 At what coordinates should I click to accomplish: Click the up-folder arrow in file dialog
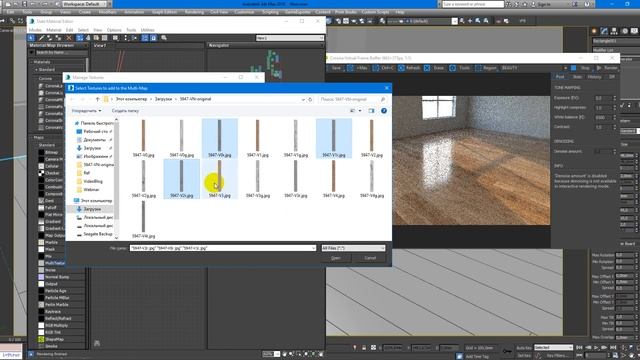pyautogui.click(x=98, y=99)
